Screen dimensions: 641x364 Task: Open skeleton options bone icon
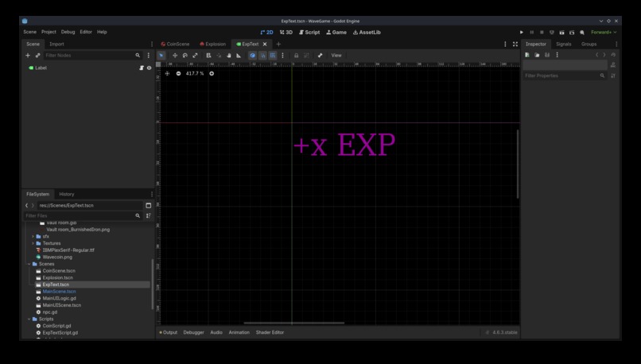click(x=320, y=55)
